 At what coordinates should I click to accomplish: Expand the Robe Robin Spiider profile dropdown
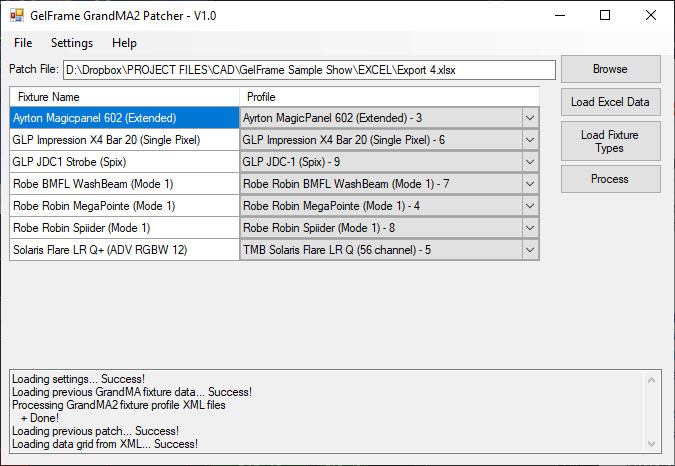click(530, 228)
